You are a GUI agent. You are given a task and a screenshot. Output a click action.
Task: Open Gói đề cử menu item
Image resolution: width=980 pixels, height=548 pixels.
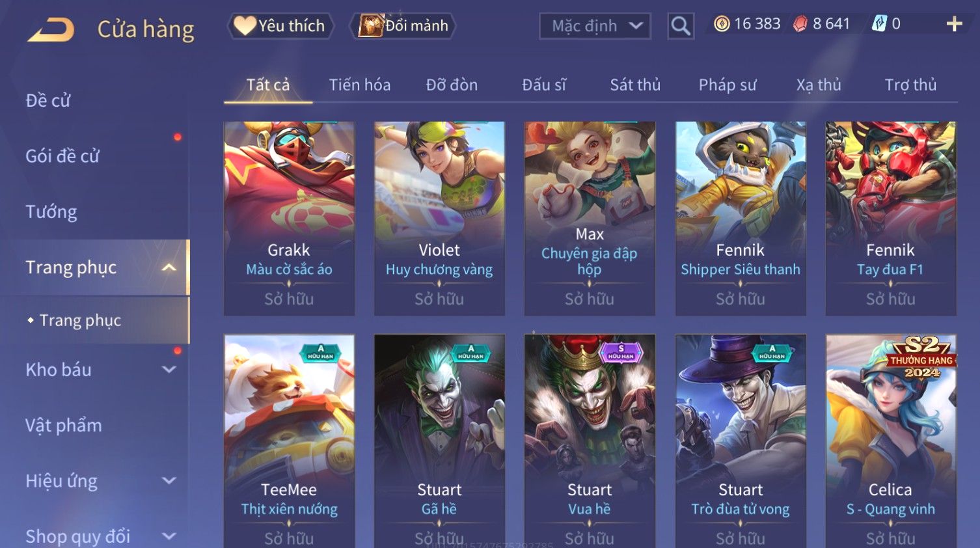(x=62, y=156)
